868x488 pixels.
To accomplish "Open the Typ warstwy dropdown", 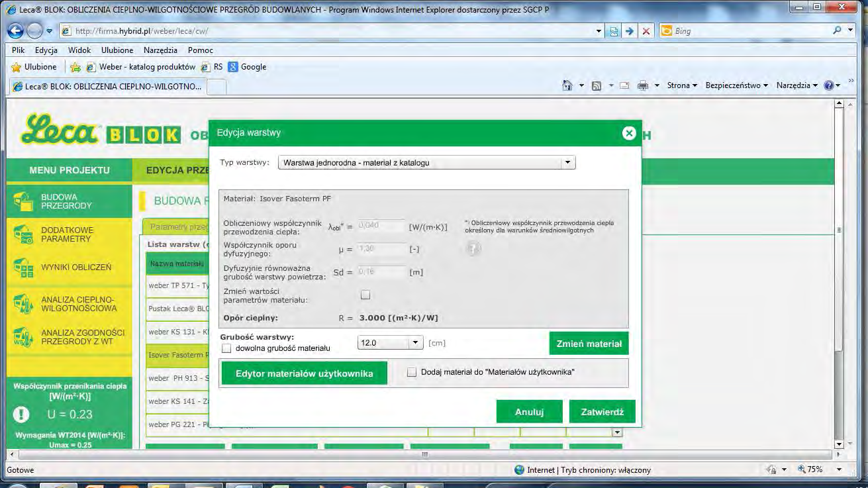I will 426,162.
